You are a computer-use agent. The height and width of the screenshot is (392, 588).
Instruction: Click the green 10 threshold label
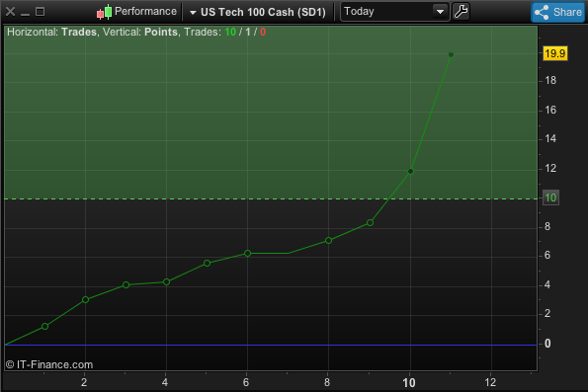[550, 197]
